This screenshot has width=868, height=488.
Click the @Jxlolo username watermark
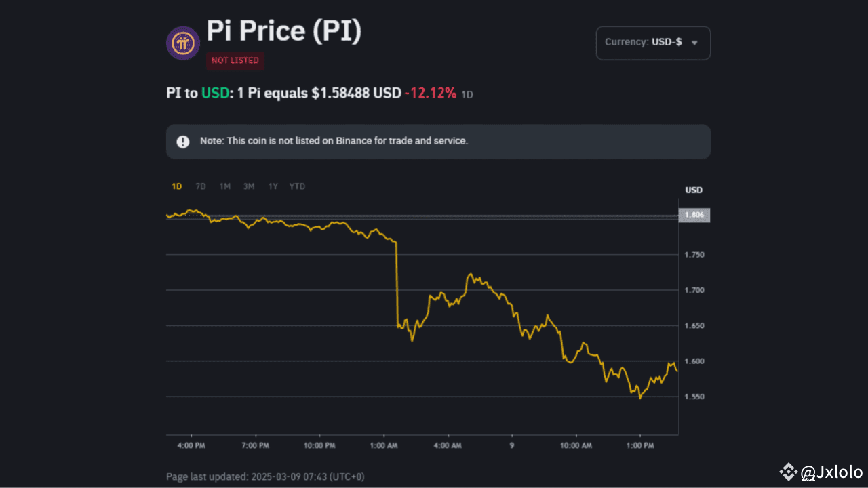coord(831,472)
